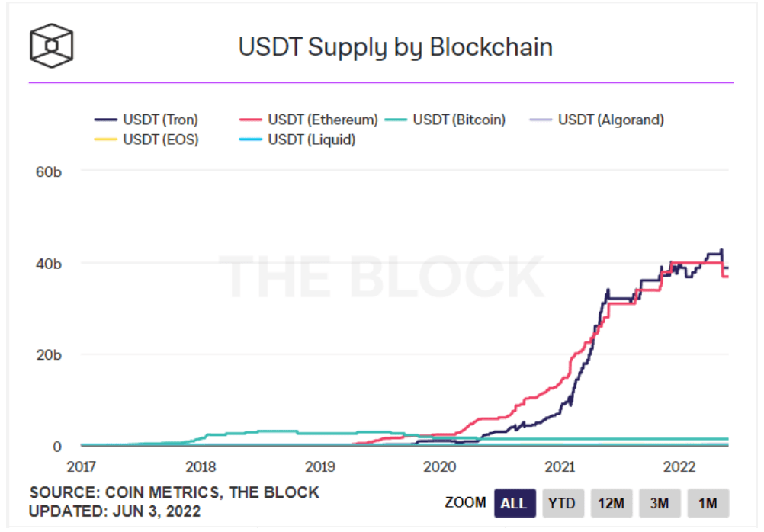Click the dark navy Tron legend line swatch
This screenshot has width=764, height=532.
click(x=104, y=120)
